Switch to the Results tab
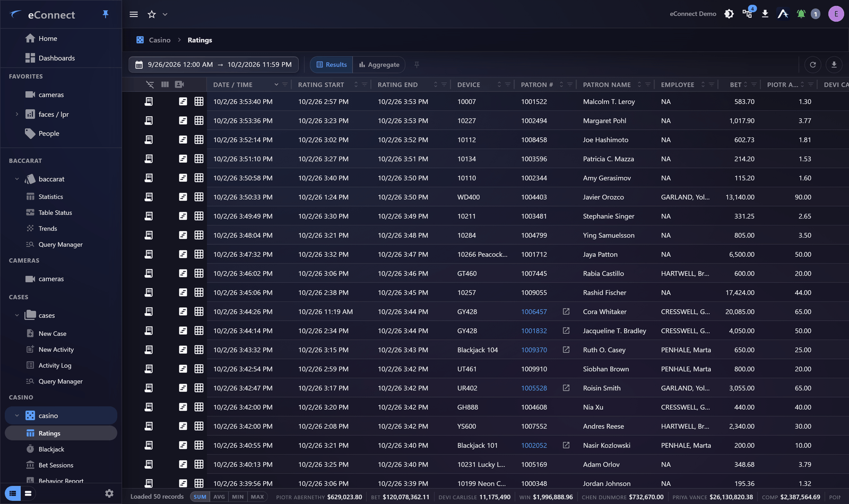The width and height of the screenshot is (849, 504). pos(332,65)
